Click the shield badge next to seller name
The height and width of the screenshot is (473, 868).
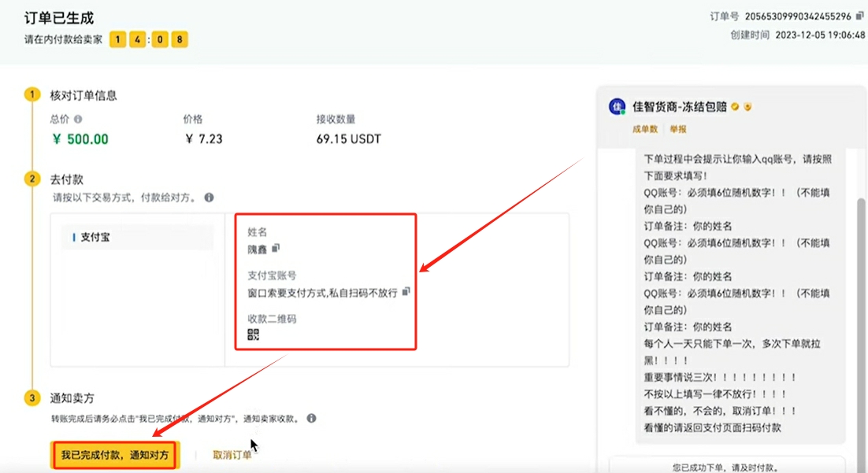pyautogui.click(x=747, y=106)
